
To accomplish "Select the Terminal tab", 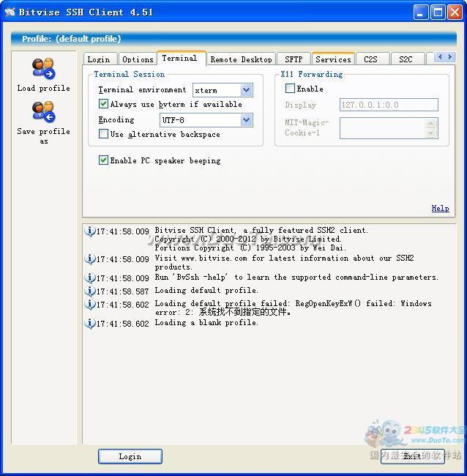I will point(181,58).
